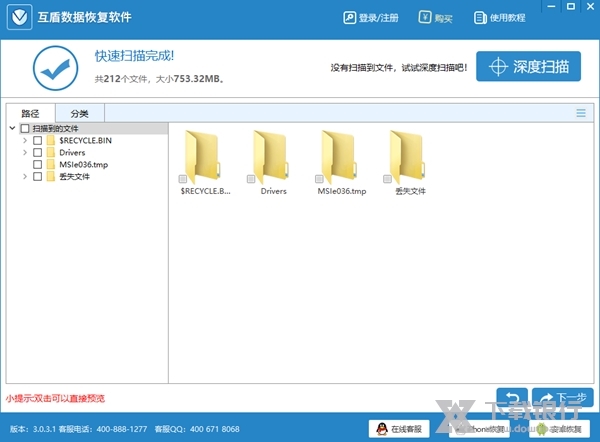Select the large MSIe036.tmp folder thumbnail
Image resolution: width=600 pixels, height=442 pixels.
339,156
